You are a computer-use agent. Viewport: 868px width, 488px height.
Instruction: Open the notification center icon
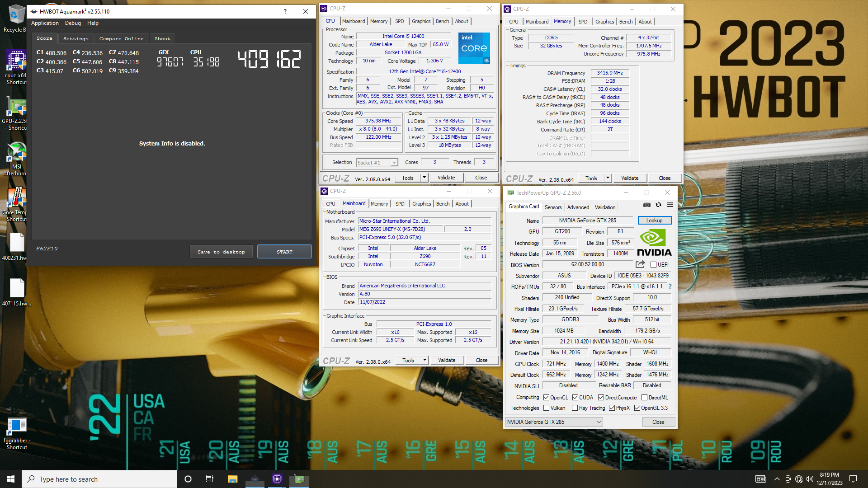(x=853, y=479)
